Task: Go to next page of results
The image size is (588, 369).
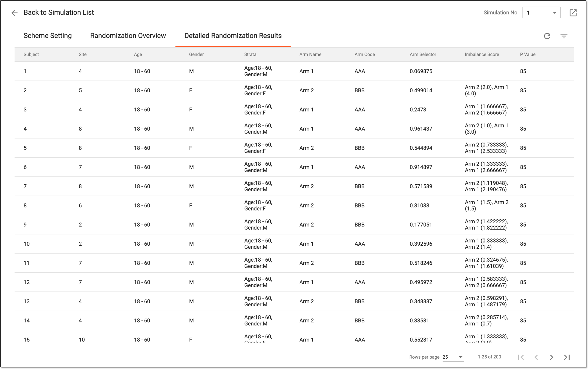Action: pyautogui.click(x=552, y=357)
